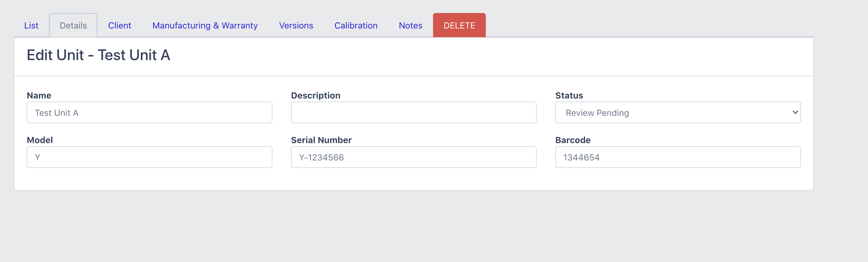Screen dimensions: 868x262
Task: Open the Status dropdown showing Review Pending
Action: (x=678, y=113)
